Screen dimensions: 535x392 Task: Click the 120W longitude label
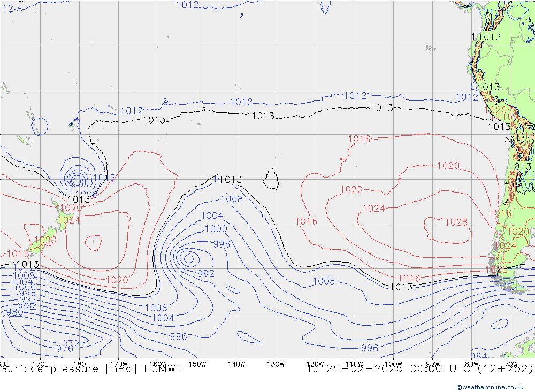(x=315, y=364)
